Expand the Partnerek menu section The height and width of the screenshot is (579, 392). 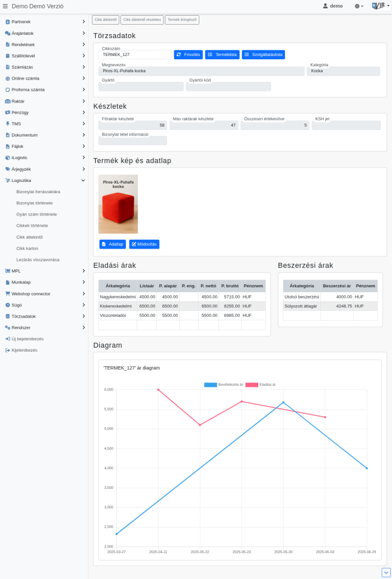click(x=83, y=22)
